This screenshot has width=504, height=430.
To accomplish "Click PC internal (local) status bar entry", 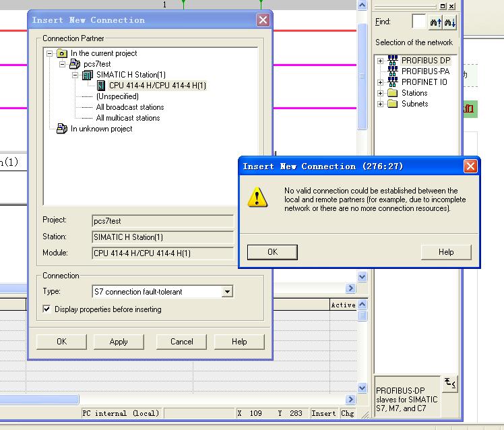I will point(121,413).
